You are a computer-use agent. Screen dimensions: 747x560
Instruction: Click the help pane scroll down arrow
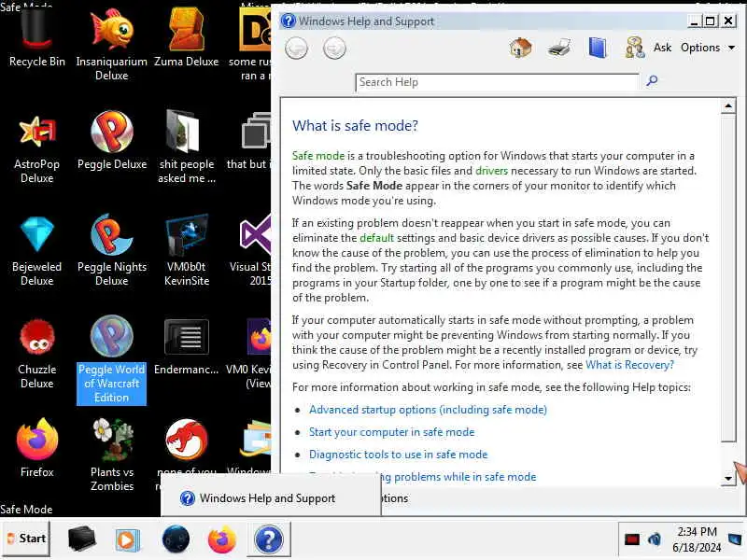point(728,478)
